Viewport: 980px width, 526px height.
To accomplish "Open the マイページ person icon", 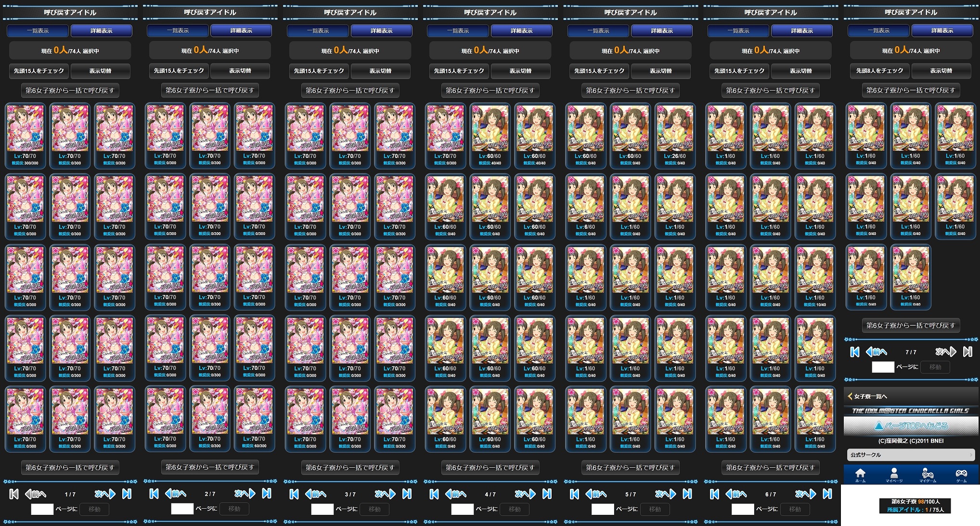I will (894, 475).
